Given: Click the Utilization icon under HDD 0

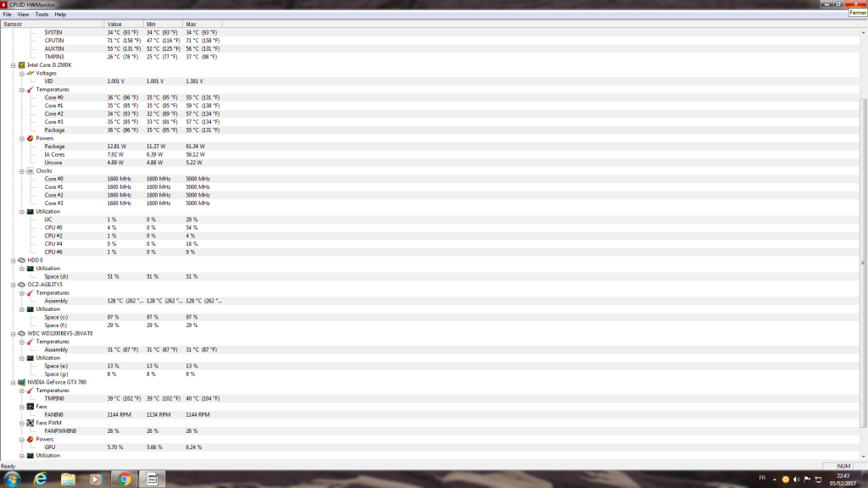Looking at the screenshot, I should pos(31,269).
